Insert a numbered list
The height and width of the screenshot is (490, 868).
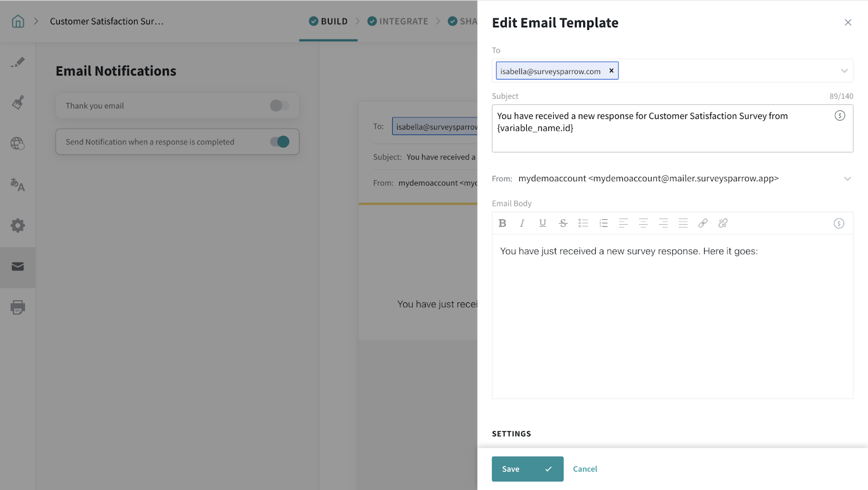(603, 223)
